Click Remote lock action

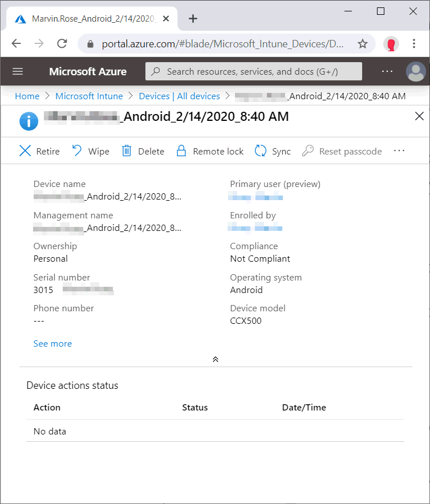pos(210,151)
